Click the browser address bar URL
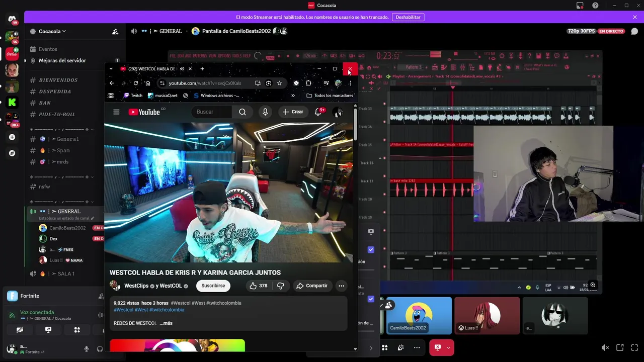The width and height of the screenshot is (644, 362). point(205,83)
